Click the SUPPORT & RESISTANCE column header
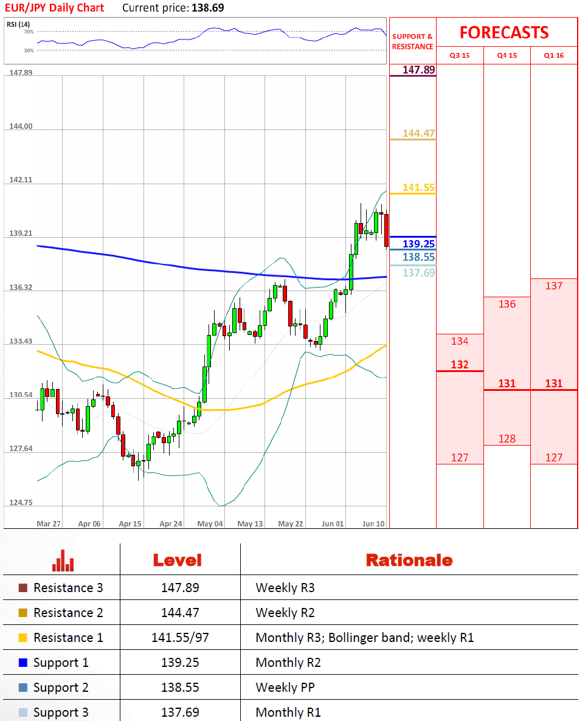 point(413,41)
